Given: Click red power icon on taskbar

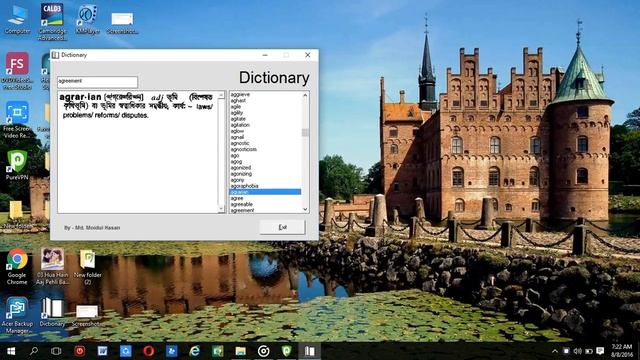Looking at the screenshot, I should pos(79,351).
